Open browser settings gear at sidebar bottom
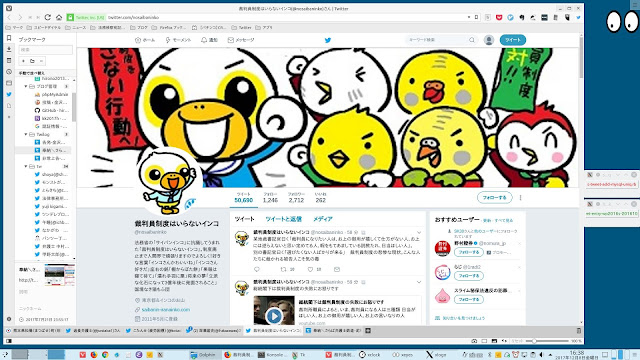The image size is (640, 360). tap(9, 319)
